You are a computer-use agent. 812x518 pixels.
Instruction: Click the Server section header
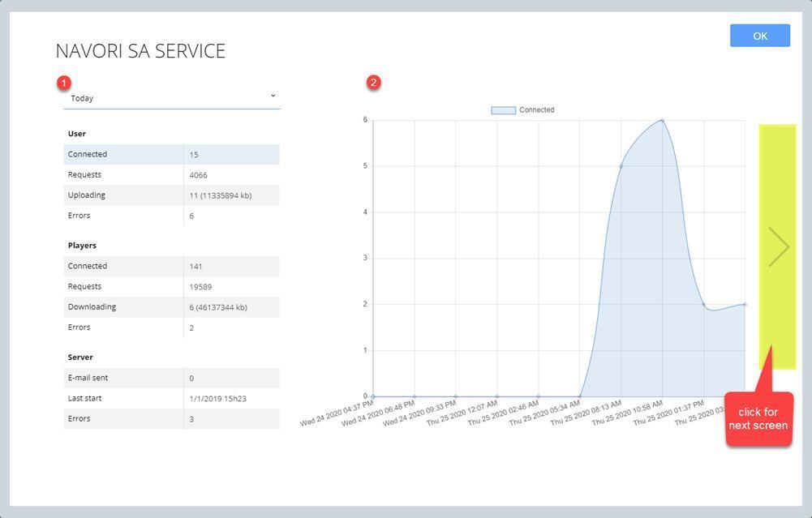(x=80, y=357)
